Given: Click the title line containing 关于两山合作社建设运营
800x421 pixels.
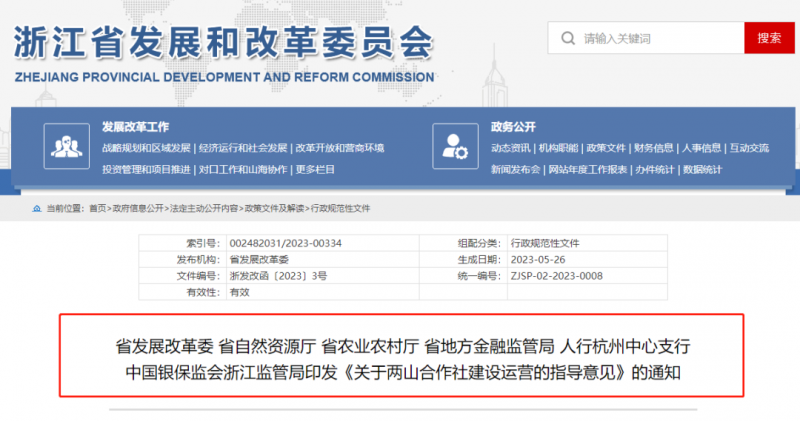Looking at the screenshot, I should pos(403,373).
